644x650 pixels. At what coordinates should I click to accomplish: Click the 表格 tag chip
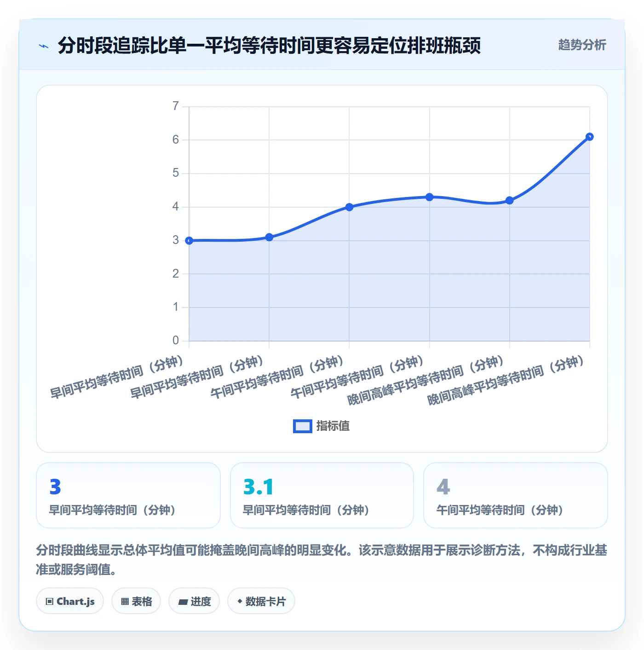click(136, 601)
